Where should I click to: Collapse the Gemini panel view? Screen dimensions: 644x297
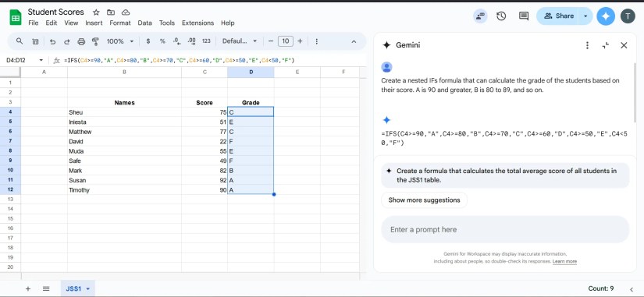(606, 45)
